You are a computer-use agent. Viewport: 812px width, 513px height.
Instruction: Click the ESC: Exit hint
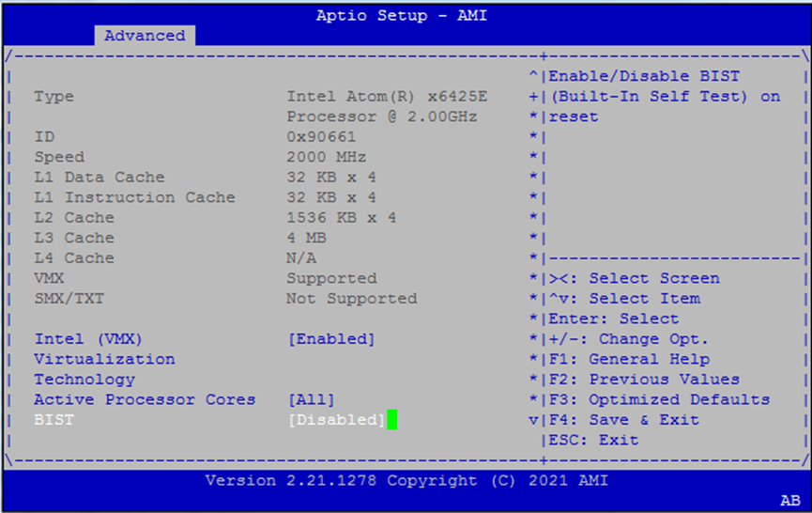(594, 440)
